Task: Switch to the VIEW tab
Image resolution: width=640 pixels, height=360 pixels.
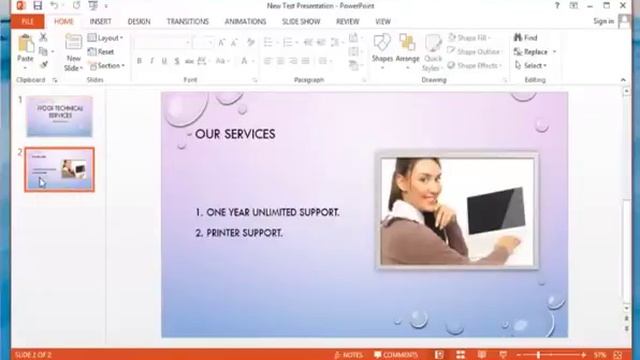Action: tap(383, 21)
